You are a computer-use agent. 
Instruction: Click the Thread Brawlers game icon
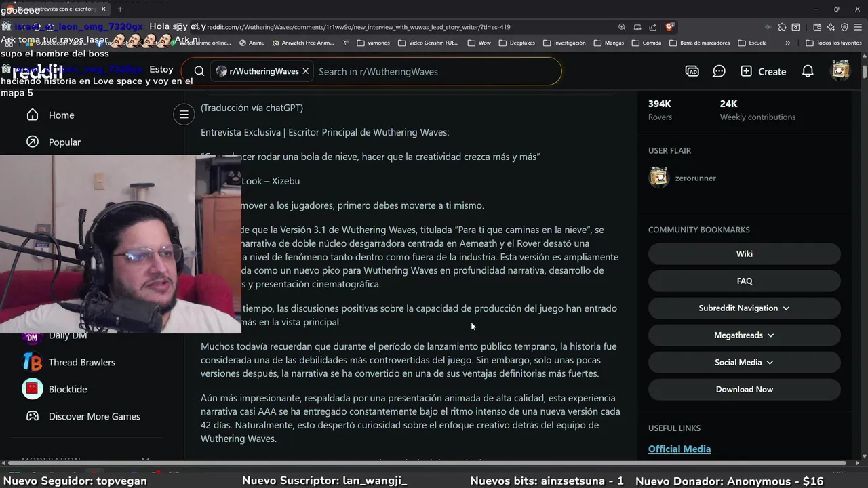point(32,362)
